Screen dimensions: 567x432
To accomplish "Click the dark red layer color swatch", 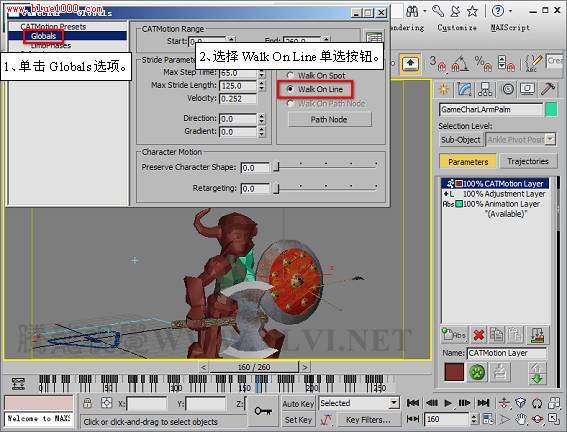I will (454, 372).
